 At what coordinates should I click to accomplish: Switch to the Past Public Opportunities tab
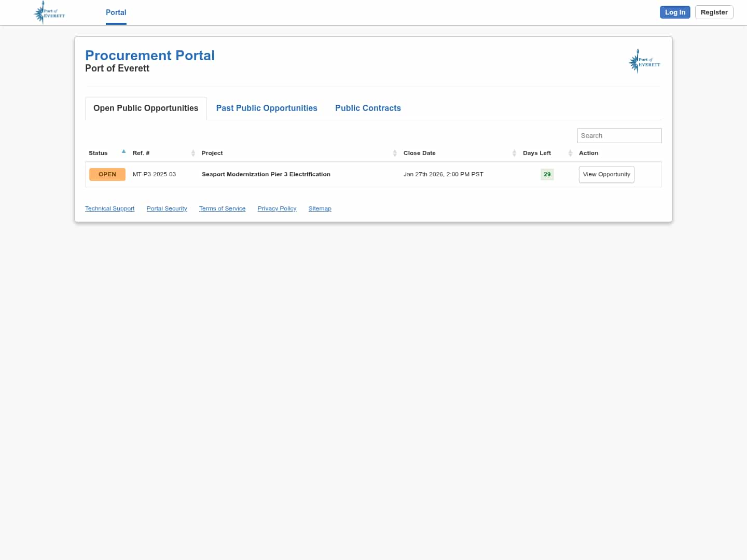click(267, 108)
